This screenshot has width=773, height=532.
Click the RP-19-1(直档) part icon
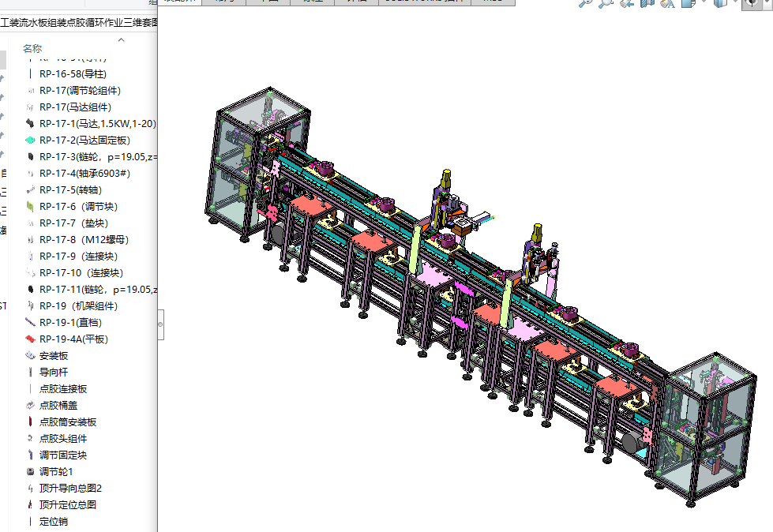(30, 323)
